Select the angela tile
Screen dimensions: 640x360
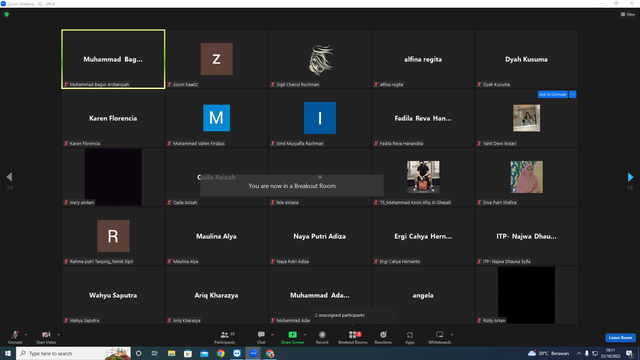423,295
